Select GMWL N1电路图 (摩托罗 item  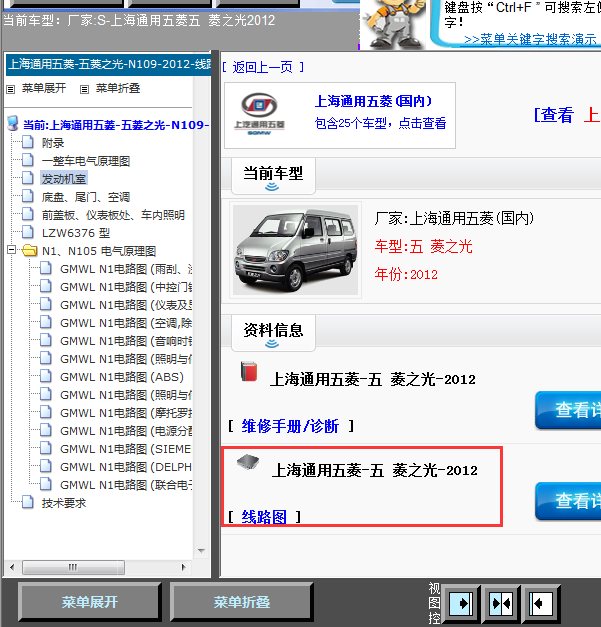click(126, 413)
